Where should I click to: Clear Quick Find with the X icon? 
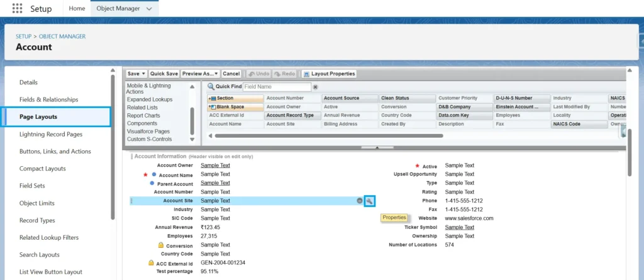316,87
